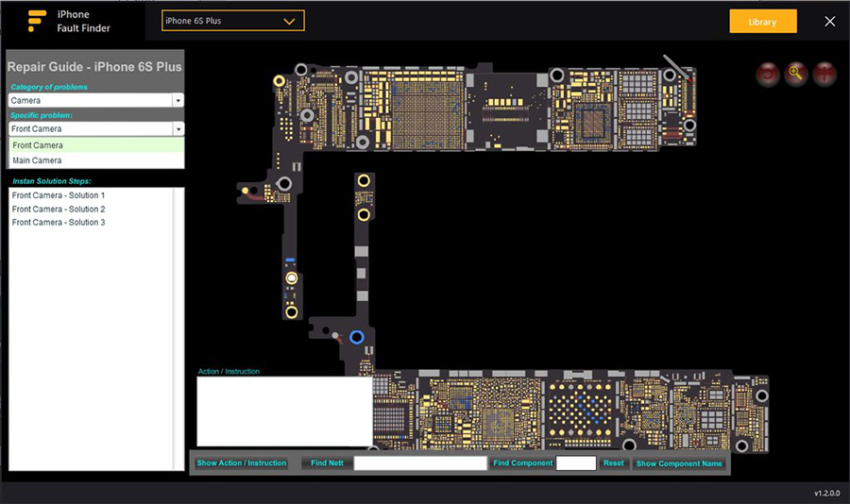The image size is (850, 504).
Task: Select Front Camera - Solution 3
Action: tap(59, 222)
